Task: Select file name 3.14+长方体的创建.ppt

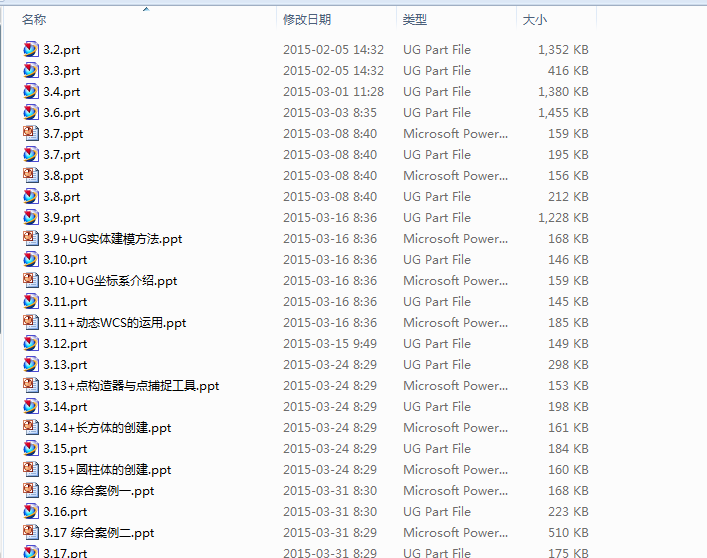Action: coord(107,428)
